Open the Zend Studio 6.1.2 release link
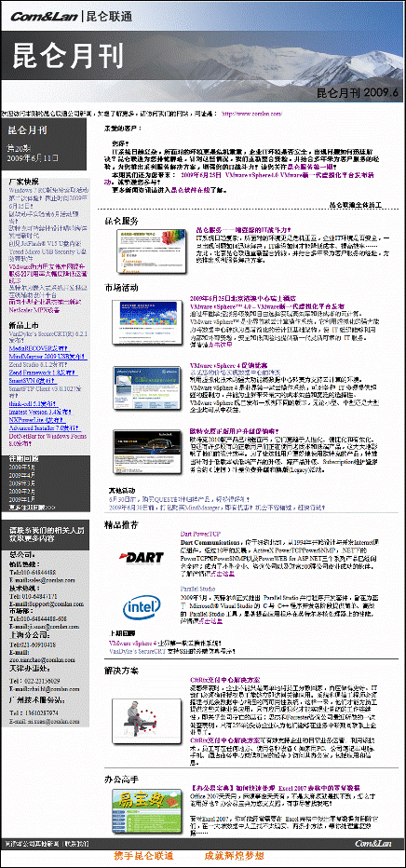The height and width of the screenshot is (868, 406). [40, 365]
